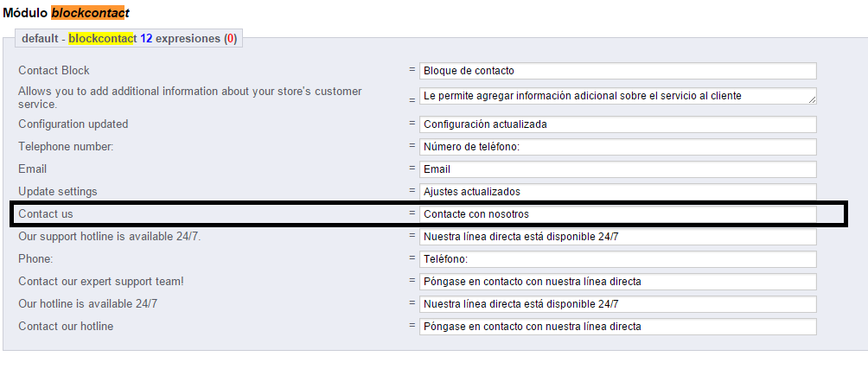This screenshot has width=868, height=369.
Task: Click the "Bloque de contacto" translation field
Action: (x=617, y=71)
